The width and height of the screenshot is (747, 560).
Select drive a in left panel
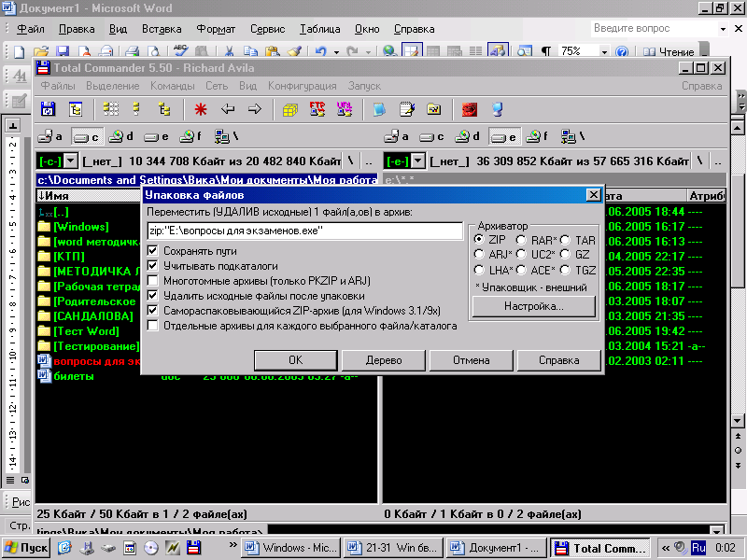[50, 136]
